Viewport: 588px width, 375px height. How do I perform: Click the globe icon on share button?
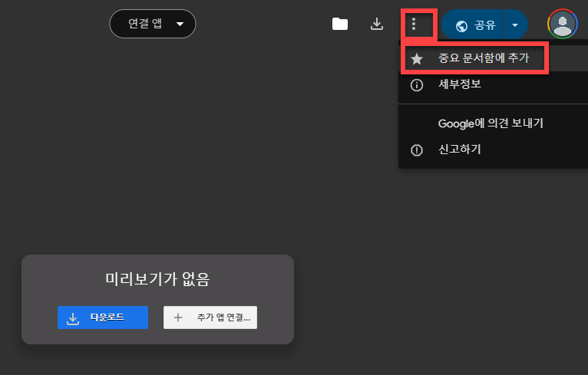click(x=461, y=26)
